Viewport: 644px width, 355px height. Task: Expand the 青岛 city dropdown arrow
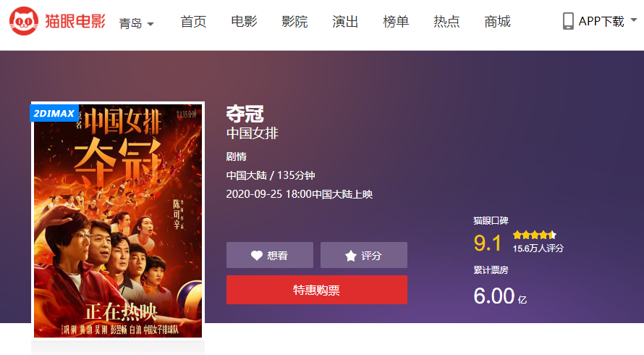click(x=151, y=24)
